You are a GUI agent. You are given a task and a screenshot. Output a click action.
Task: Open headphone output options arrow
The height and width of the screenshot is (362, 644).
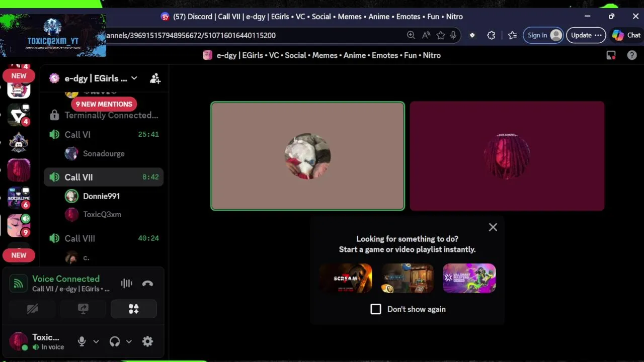(x=129, y=341)
